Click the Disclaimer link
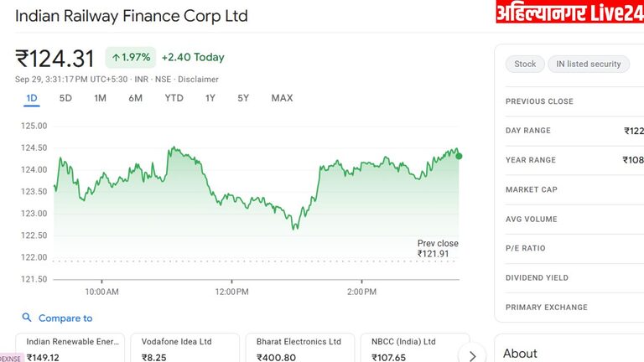The width and height of the screenshot is (644, 362). click(x=199, y=80)
